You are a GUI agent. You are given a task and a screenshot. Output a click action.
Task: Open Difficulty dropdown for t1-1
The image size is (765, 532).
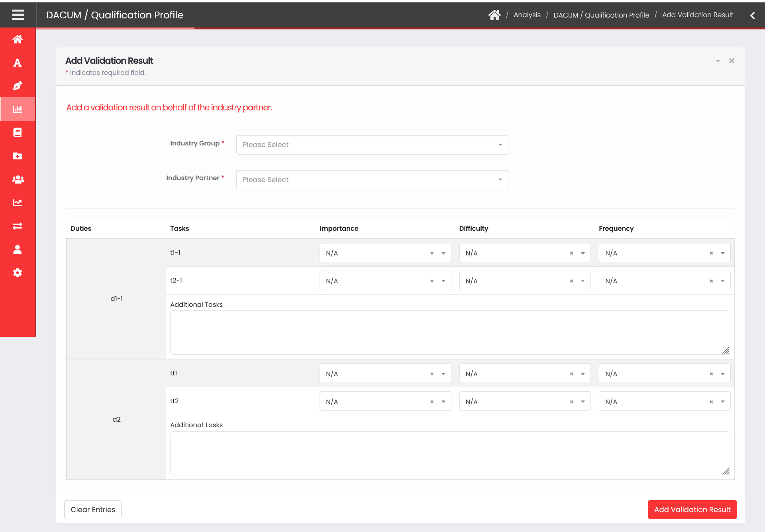pyautogui.click(x=525, y=253)
